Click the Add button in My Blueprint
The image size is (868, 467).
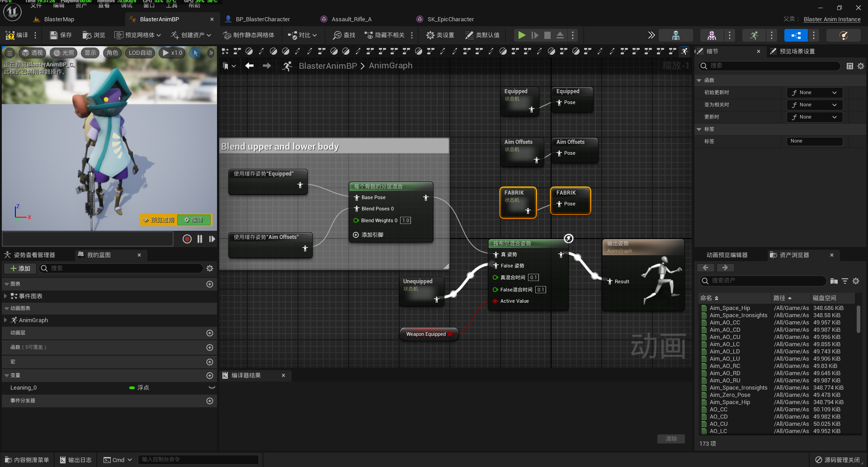(20, 268)
